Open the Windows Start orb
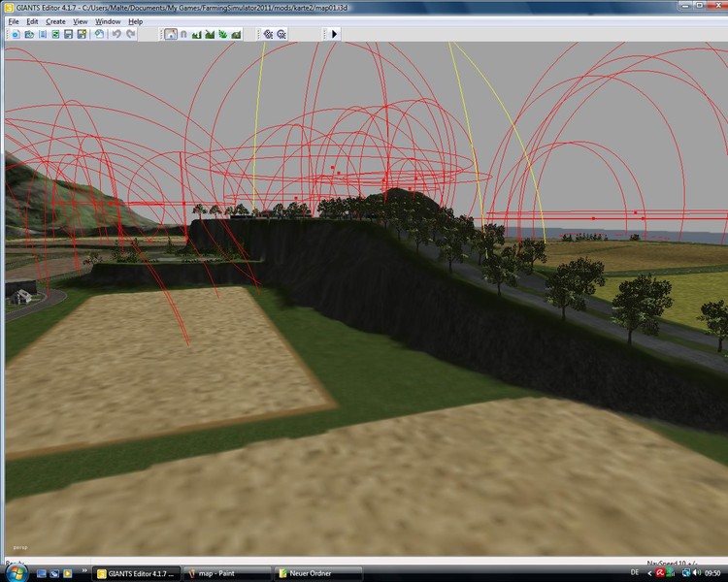Viewport: 728px width, 582px height. click(x=16, y=572)
